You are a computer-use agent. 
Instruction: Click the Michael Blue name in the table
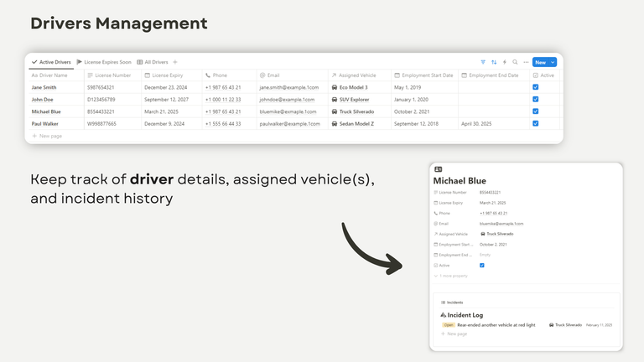pyautogui.click(x=46, y=111)
